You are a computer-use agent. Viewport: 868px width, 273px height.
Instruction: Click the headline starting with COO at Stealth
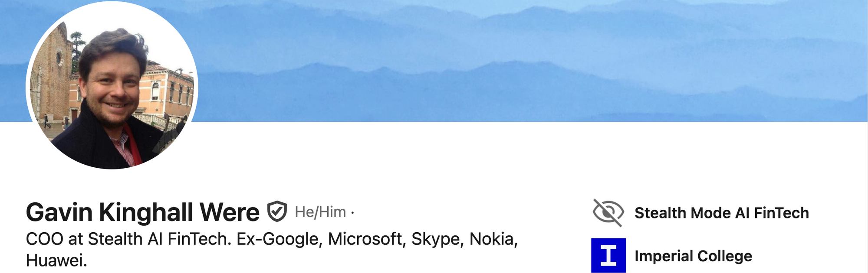tap(272, 250)
